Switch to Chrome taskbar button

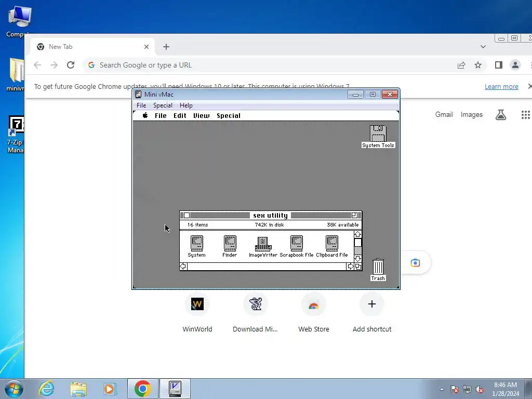pyautogui.click(x=143, y=389)
